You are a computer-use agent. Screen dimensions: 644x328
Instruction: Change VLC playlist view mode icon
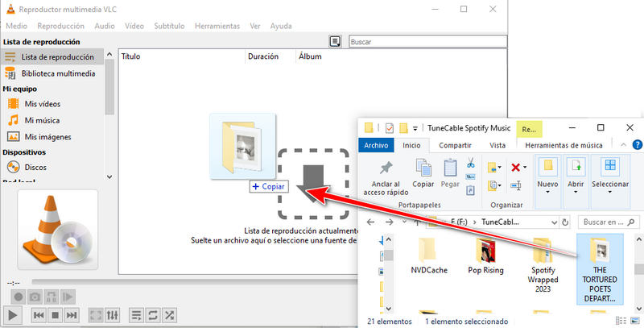335,41
